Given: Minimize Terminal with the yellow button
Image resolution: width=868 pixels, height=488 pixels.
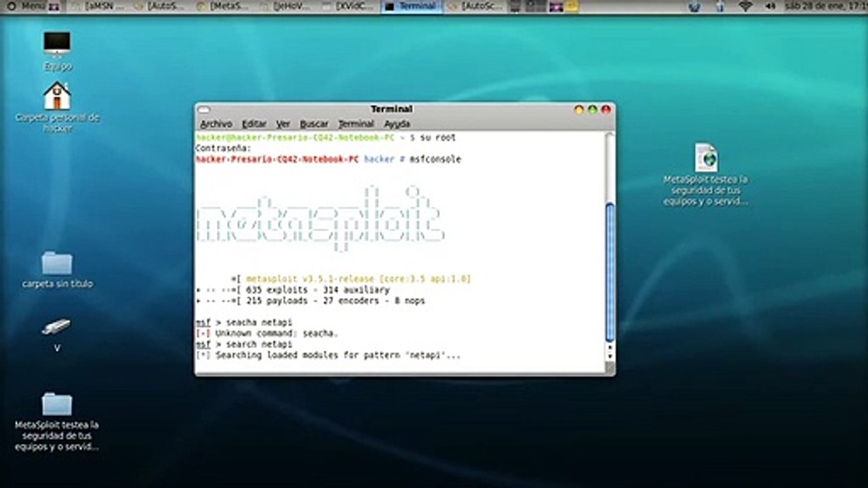Looking at the screenshot, I should click(x=578, y=109).
